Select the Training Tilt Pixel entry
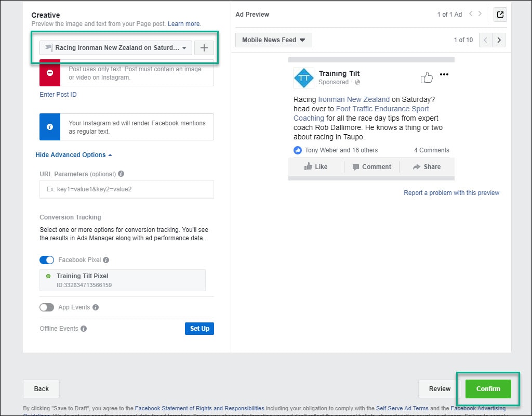 click(123, 280)
